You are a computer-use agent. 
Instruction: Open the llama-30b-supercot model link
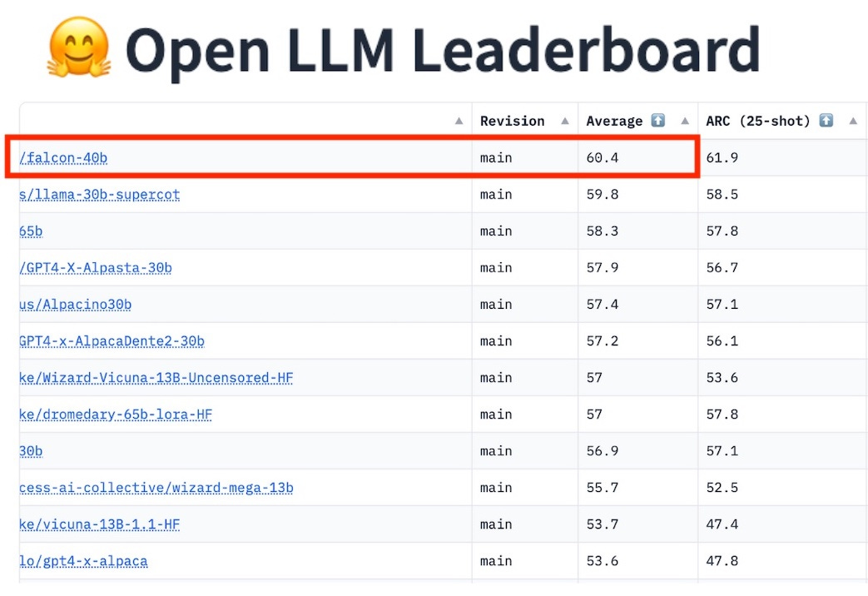[x=100, y=194]
